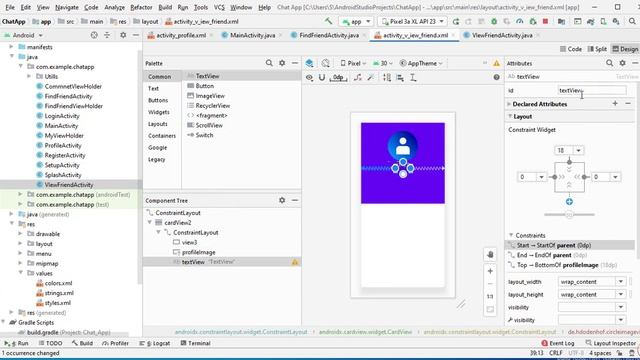Click the orientation for preview icon
This screenshot has width=640, height=360.
325,63
